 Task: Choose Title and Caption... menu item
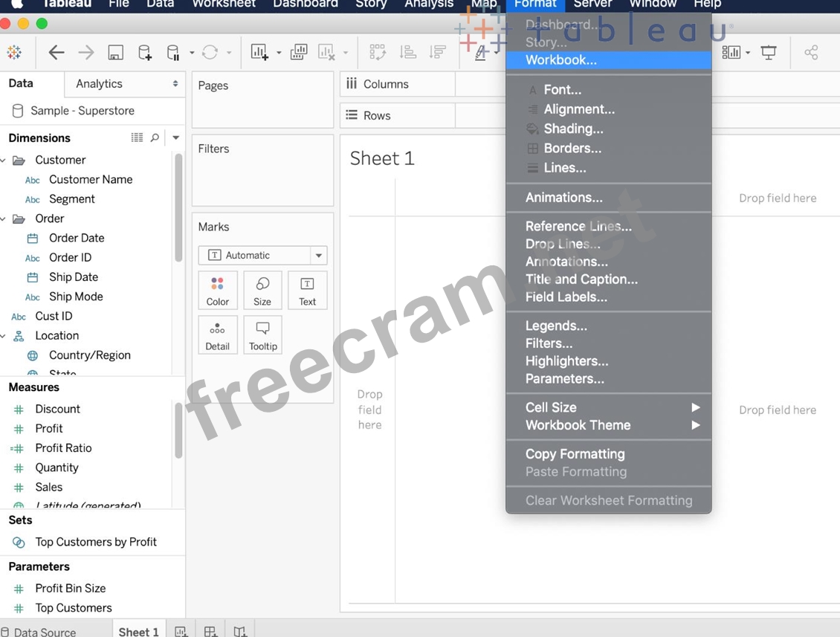[609, 279]
